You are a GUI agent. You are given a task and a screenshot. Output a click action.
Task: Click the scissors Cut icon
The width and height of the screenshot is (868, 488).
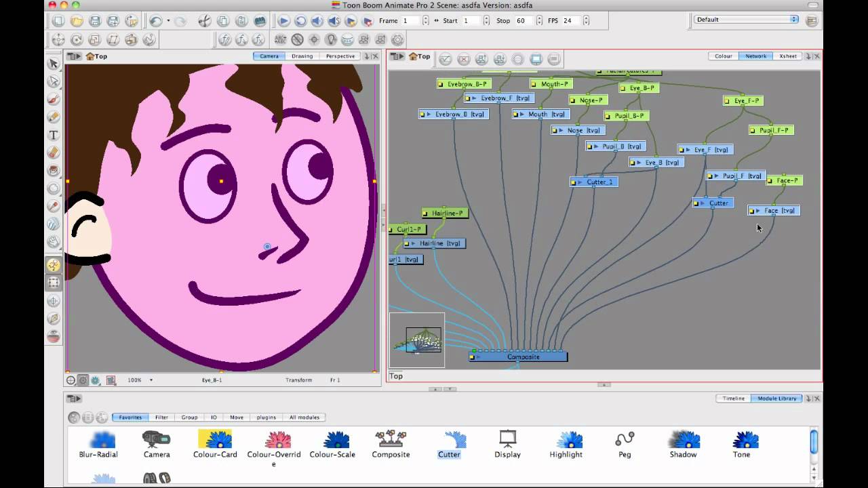[204, 21]
